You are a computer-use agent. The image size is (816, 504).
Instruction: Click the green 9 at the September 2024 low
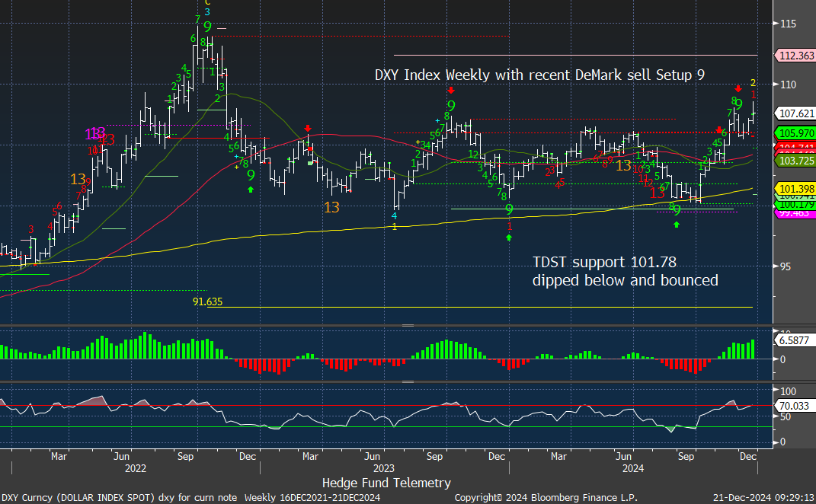click(677, 210)
